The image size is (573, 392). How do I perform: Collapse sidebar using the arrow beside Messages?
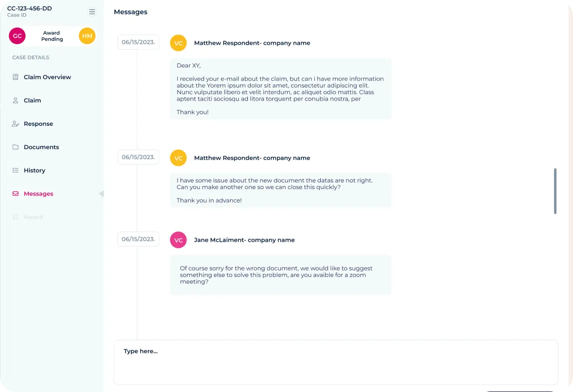pyautogui.click(x=101, y=193)
